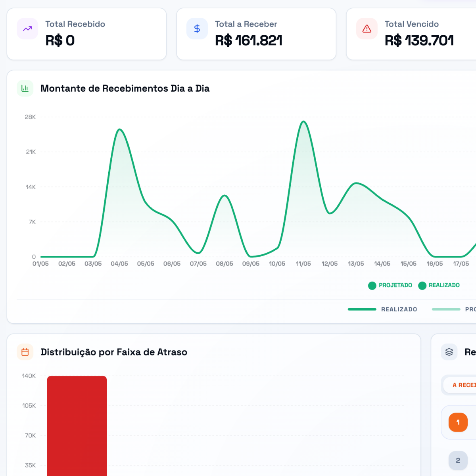Click the stacked layers icon
This screenshot has width=476, height=476.
tap(449, 352)
